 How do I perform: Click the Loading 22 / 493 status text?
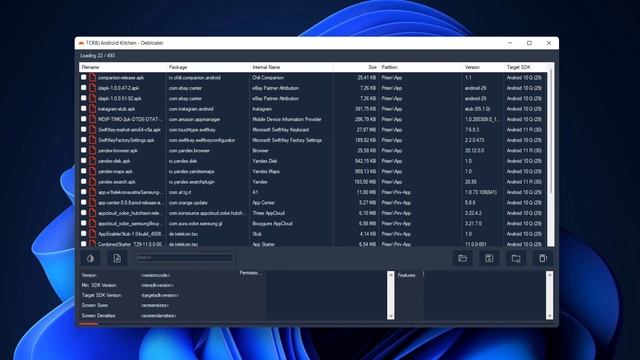pos(98,56)
